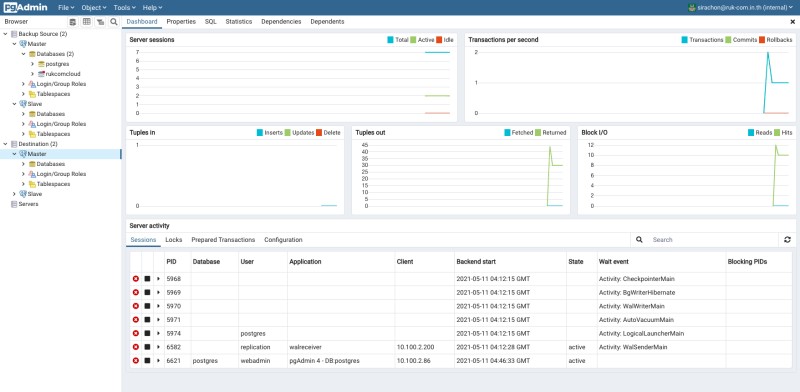Open the Query Tool icon in Browser toolbar
800x392 pixels.
(x=73, y=22)
